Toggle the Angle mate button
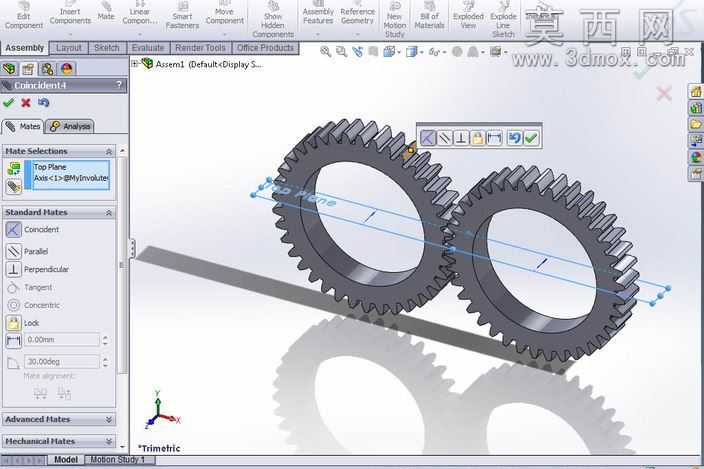Screen dimensions: 704x469 click(13, 362)
